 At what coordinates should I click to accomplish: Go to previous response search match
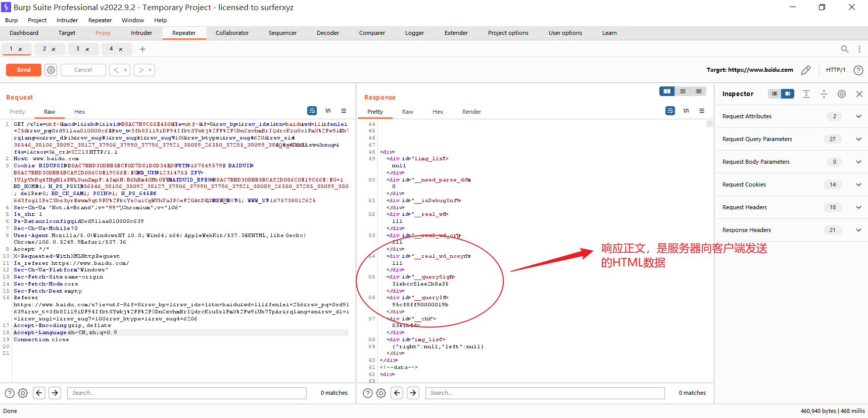click(397, 393)
